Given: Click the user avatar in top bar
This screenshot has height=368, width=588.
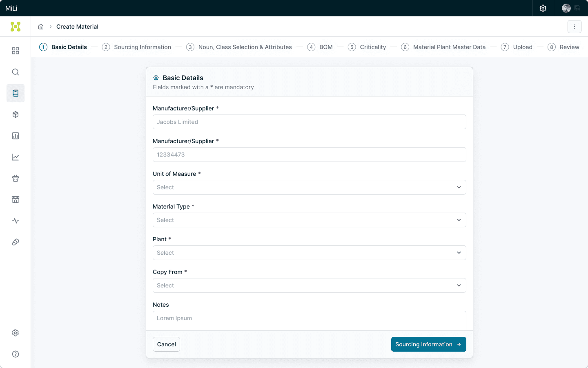Looking at the screenshot, I should click(566, 8).
